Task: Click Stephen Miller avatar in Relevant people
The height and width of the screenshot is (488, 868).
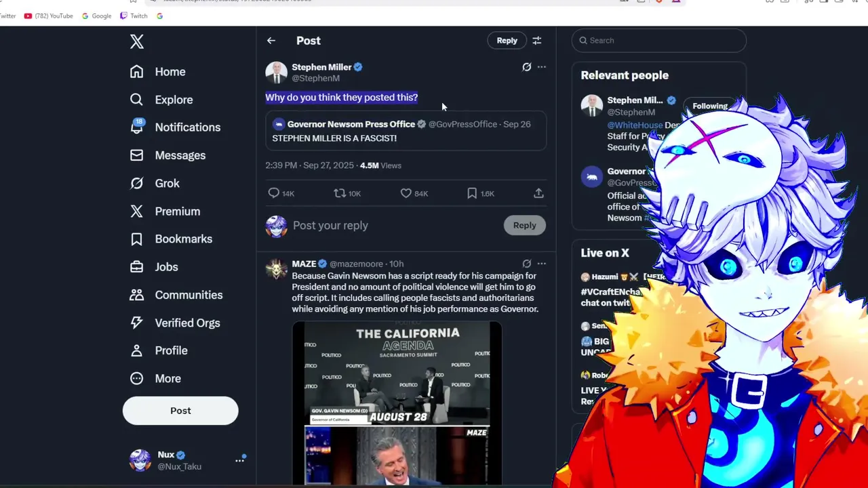Action: (592, 106)
